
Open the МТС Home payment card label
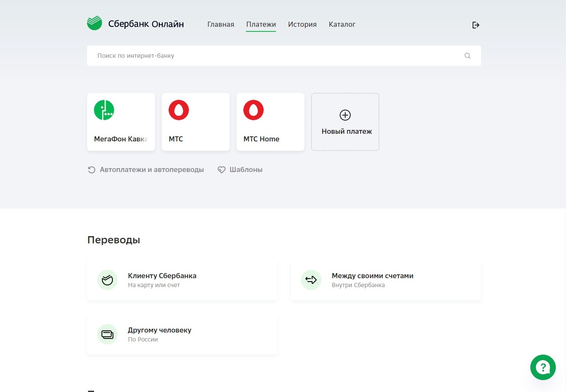click(x=262, y=139)
